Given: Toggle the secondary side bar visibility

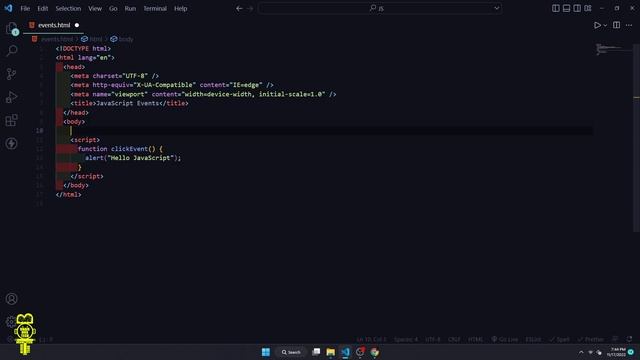Looking at the screenshot, I should [577, 8].
